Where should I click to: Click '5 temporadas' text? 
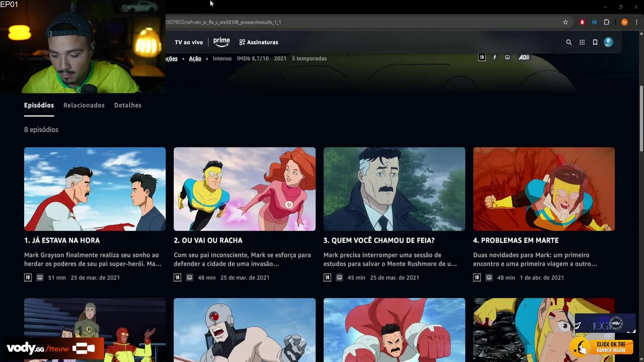pyautogui.click(x=309, y=58)
